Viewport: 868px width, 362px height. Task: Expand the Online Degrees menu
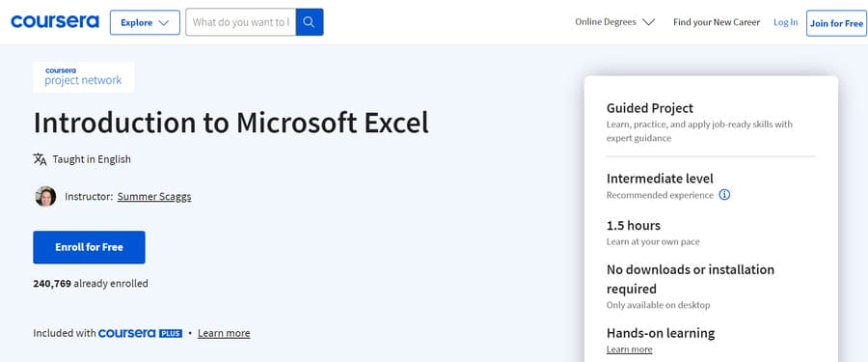(614, 22)
